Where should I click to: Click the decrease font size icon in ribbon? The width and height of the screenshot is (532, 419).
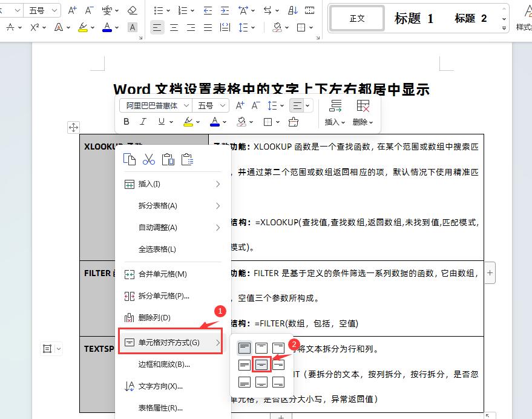88,10
